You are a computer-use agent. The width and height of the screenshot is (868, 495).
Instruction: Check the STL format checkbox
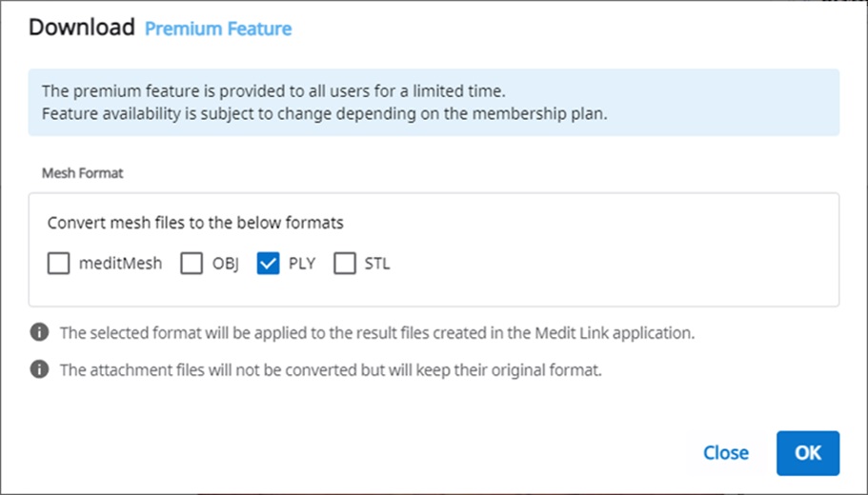344,264
